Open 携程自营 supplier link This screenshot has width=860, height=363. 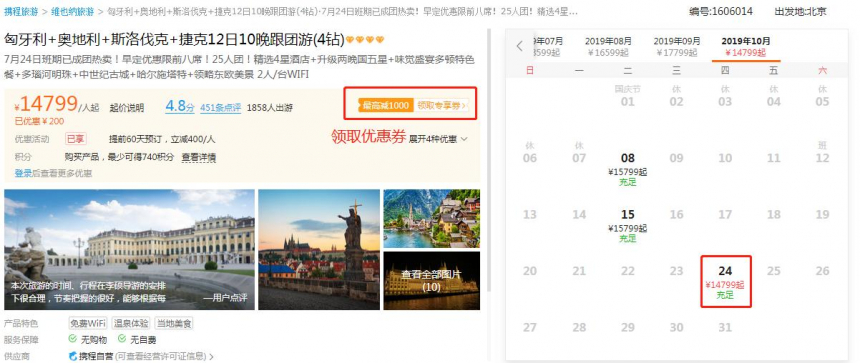97,356
